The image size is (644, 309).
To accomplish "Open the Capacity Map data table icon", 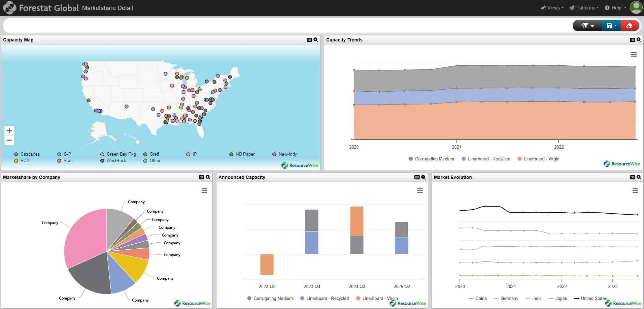I will pos(309,40).
